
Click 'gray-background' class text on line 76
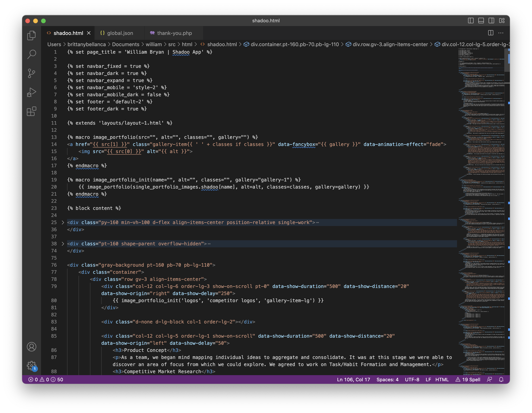pos(123,265)
